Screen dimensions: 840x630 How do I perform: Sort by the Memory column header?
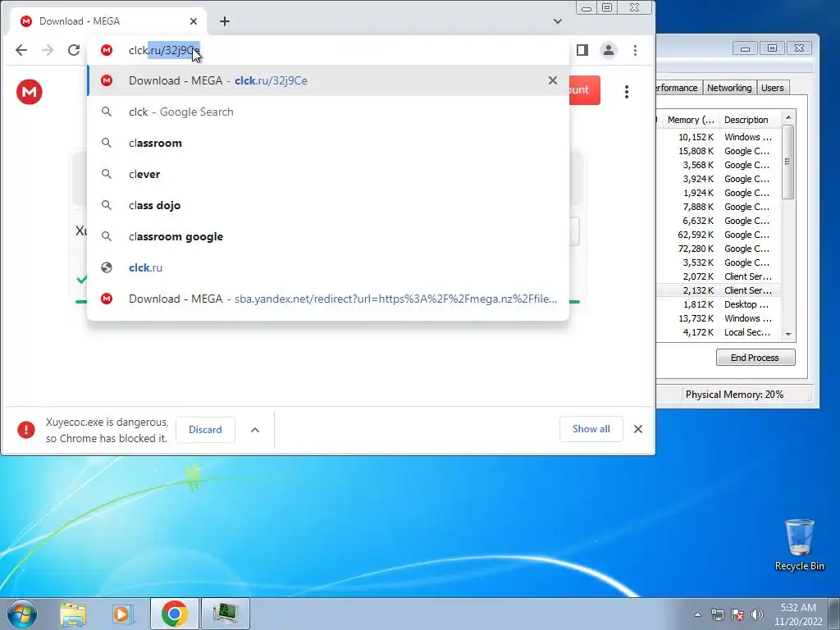click(x=691, y=120)
